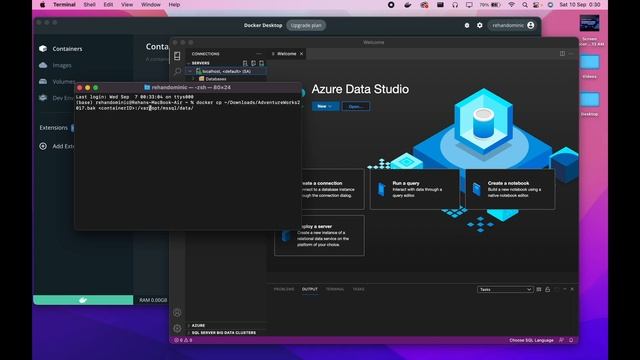640x360 pixels.
Task: Open the Manage gear icon at sidebar bottom
Action: click(177, 328)
